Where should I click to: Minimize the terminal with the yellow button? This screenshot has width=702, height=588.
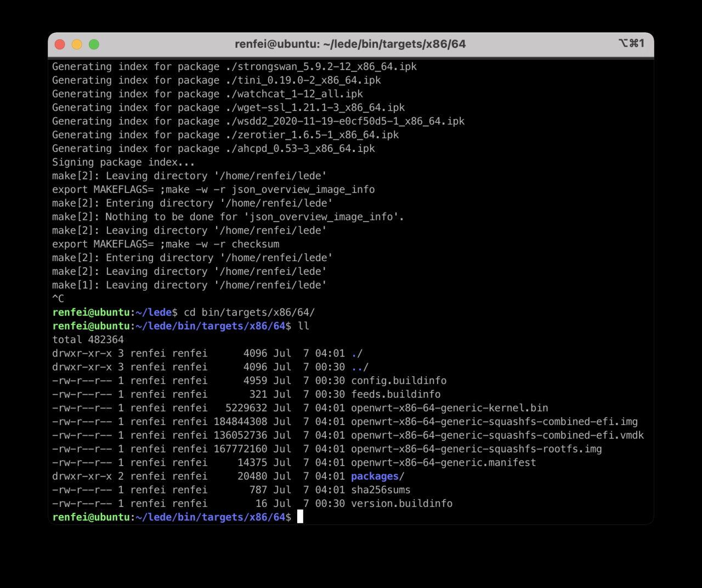(x=77, y=44)
